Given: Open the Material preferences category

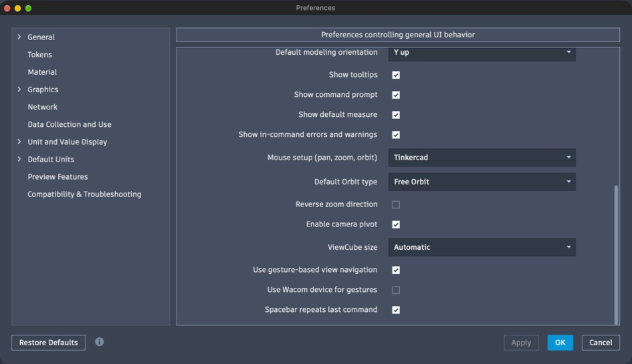Looking at the screenshot, I should (x=42, y=72).
